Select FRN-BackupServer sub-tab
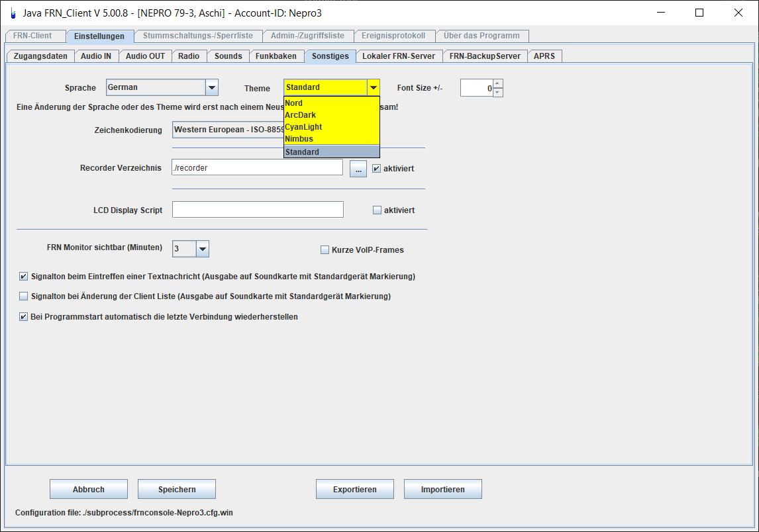 (485, 56)
